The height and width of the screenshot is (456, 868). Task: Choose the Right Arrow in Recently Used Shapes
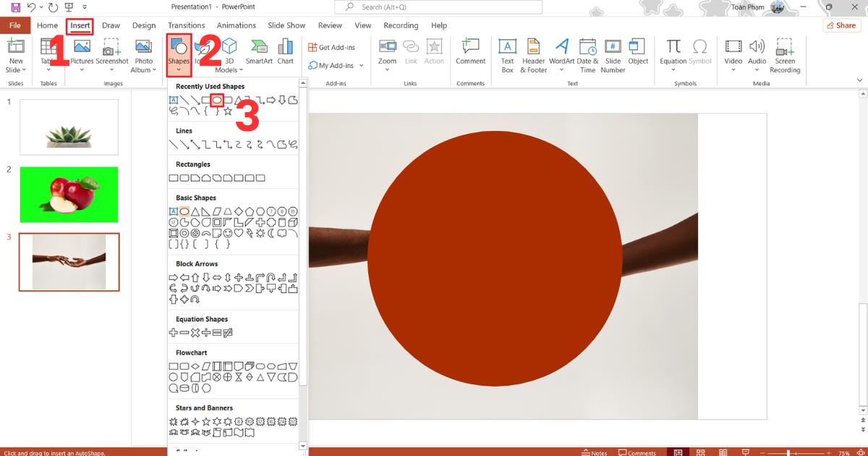click(271, 100)
